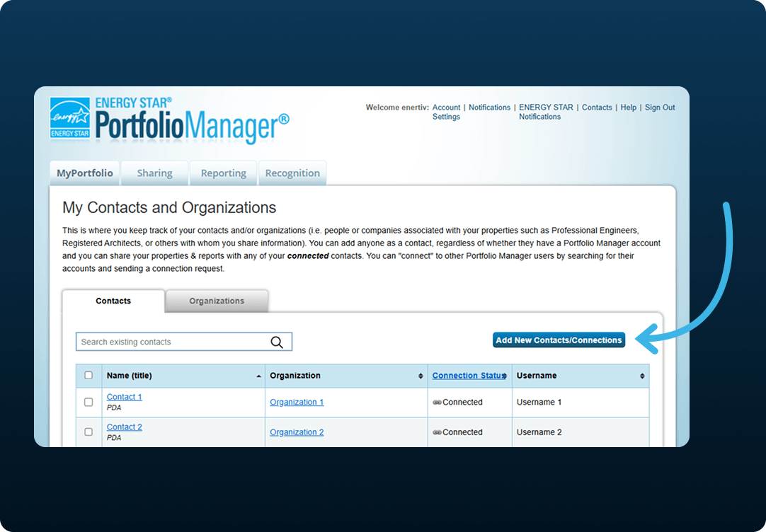
Task: Sort by Username column arrows
Action: (x=642, y=376)
